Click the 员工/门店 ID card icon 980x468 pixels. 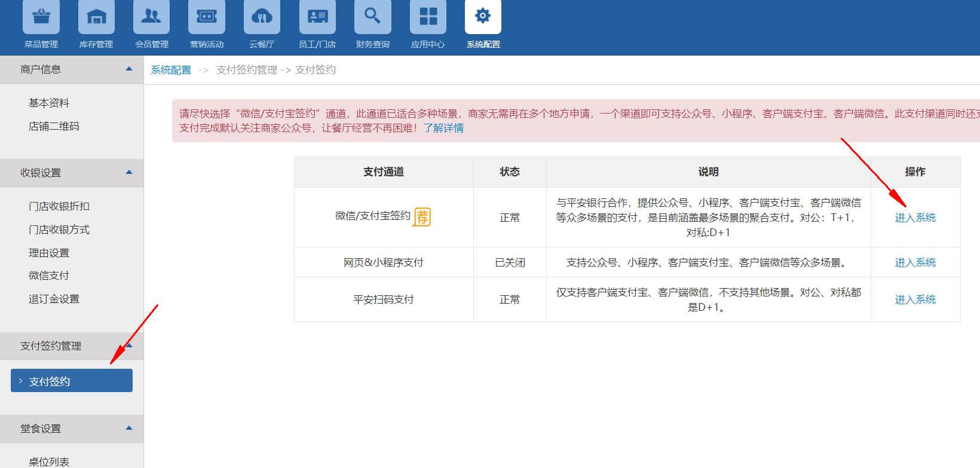[317, 17]
